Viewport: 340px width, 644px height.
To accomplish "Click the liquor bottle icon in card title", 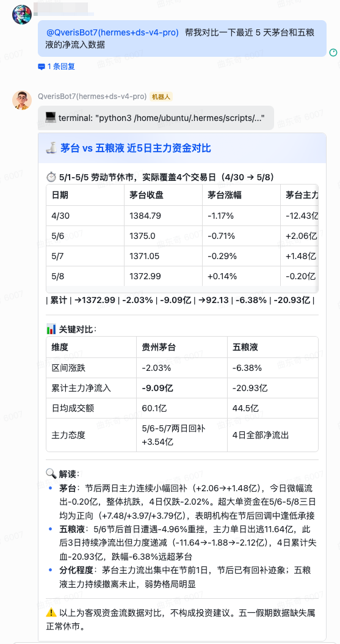I will pyautogui.click(x=51, y=148).
